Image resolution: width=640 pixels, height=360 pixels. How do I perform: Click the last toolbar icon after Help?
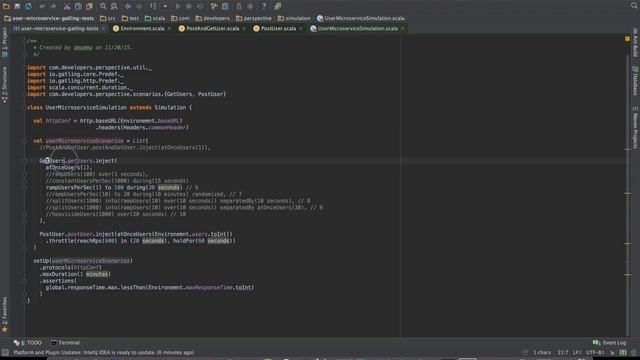(x=278, y=6)
